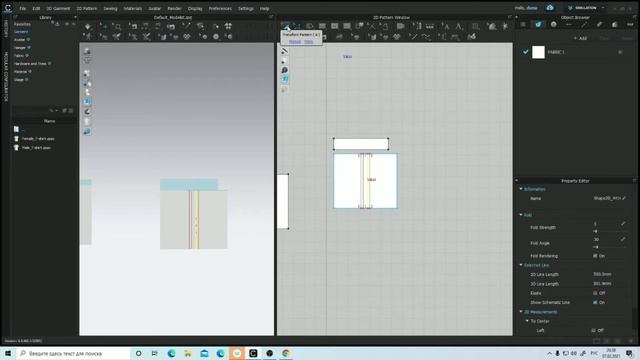Open the History vertical tab
Image resolution: width=640 pixels, height=360 pixels.
(x=6, y=29)
